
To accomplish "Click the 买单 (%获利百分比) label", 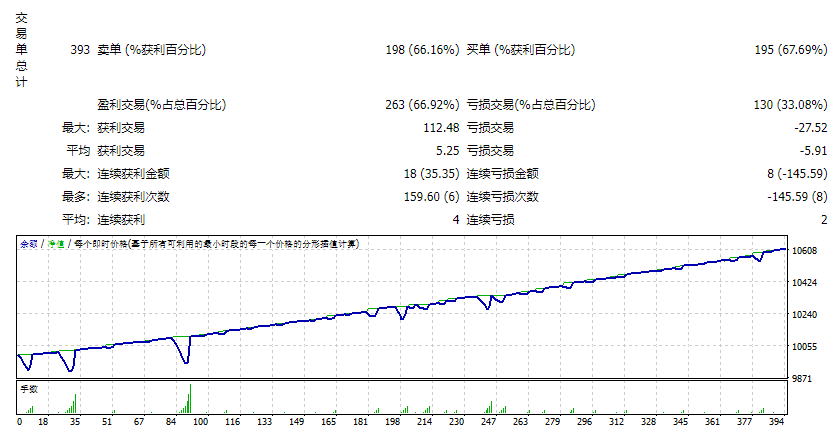I will [521, 50].
